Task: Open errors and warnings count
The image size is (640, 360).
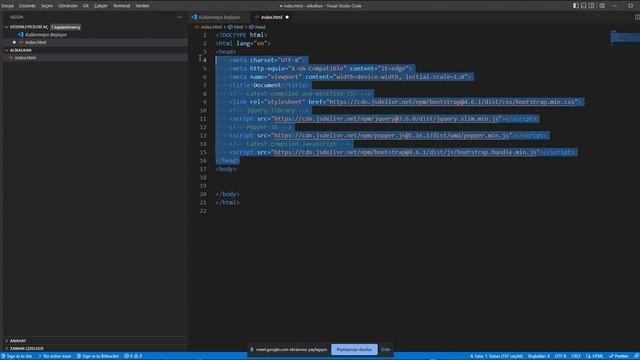Action: tap(133, 356)
